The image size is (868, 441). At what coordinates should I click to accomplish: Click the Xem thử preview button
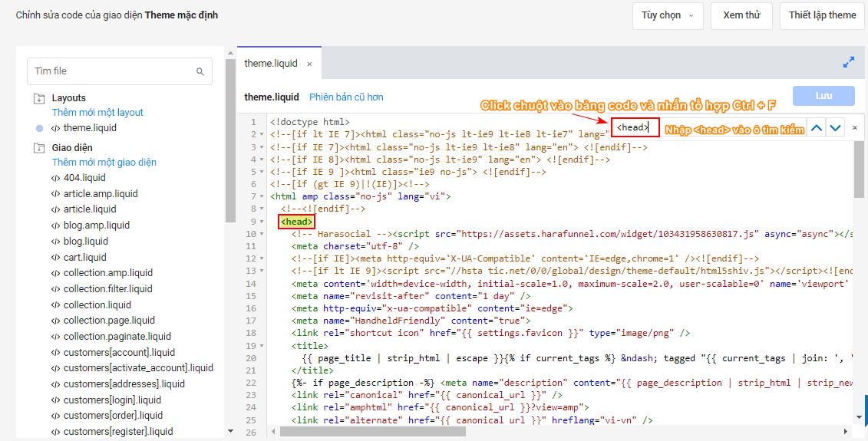[x=741, y=15]
